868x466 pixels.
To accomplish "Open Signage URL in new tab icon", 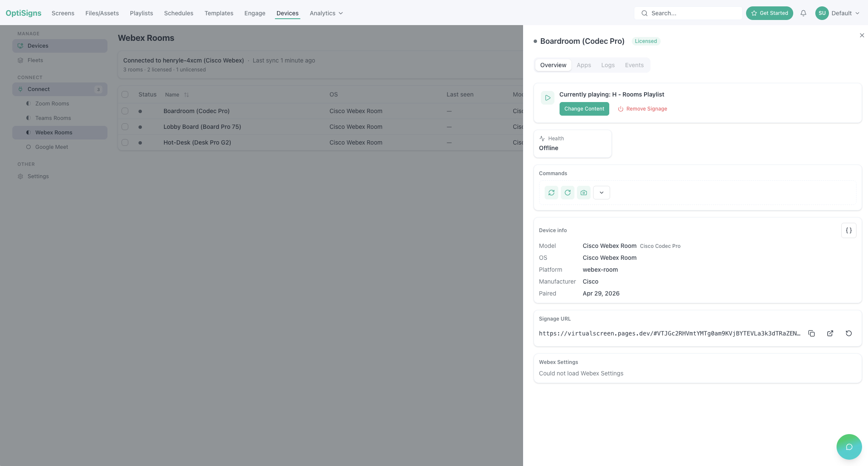I will coord(830,333).
